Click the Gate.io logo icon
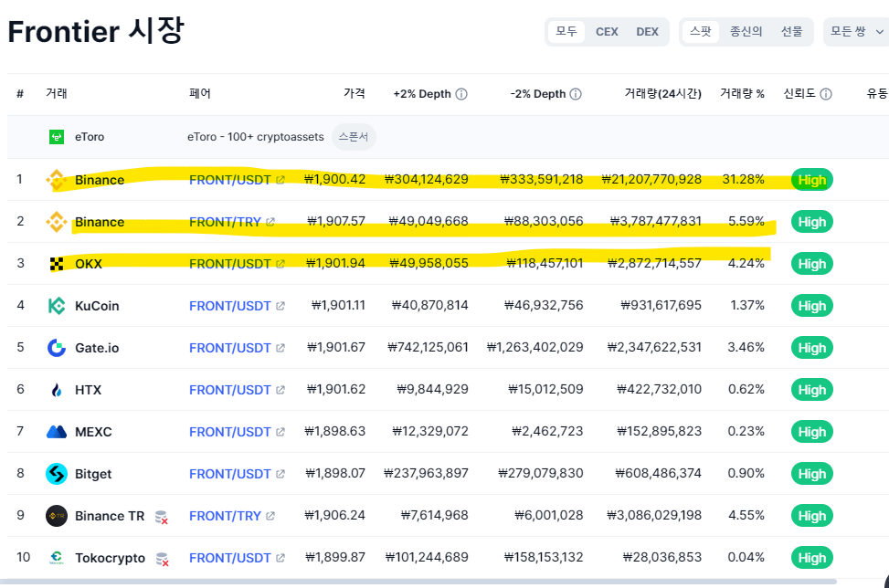Screen dimensions: 889x588 [x=57, y=348]
